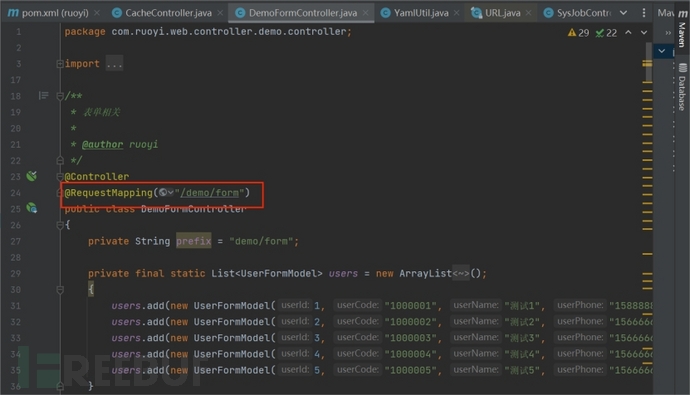The height and width of the screenshot is (395, 690).
Task: Click the userId hint on line 31
Action: [x=295, y=305]
